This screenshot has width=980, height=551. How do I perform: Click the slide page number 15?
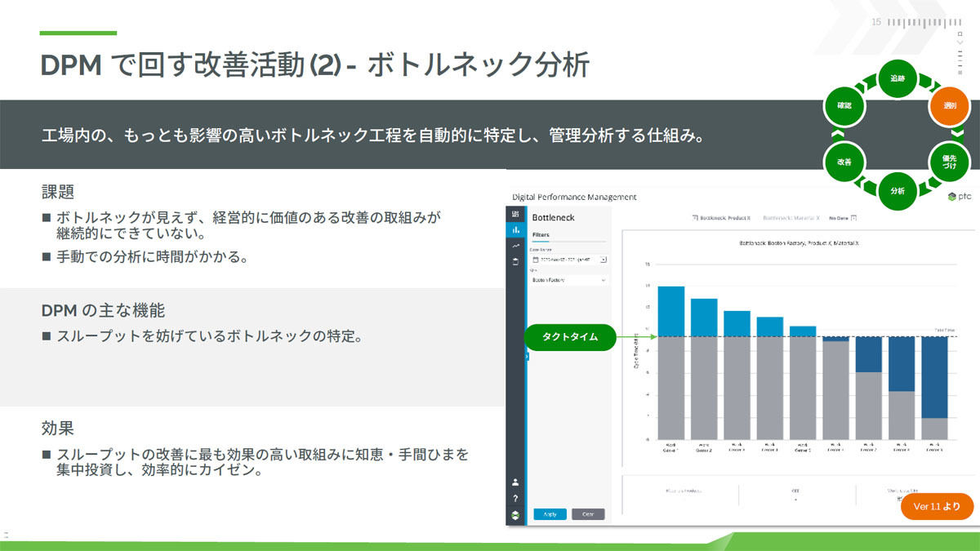pyautogui.click(x=876, y=22)
